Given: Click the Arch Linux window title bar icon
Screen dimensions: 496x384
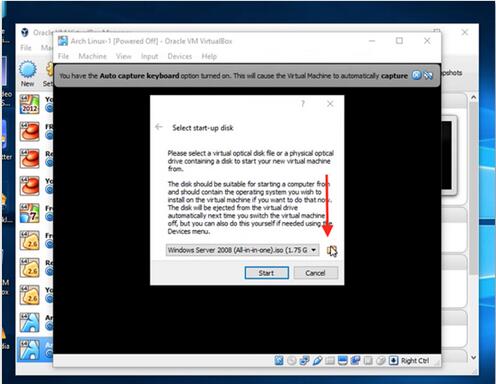Looking at the screenshot, I should (63, 41).
